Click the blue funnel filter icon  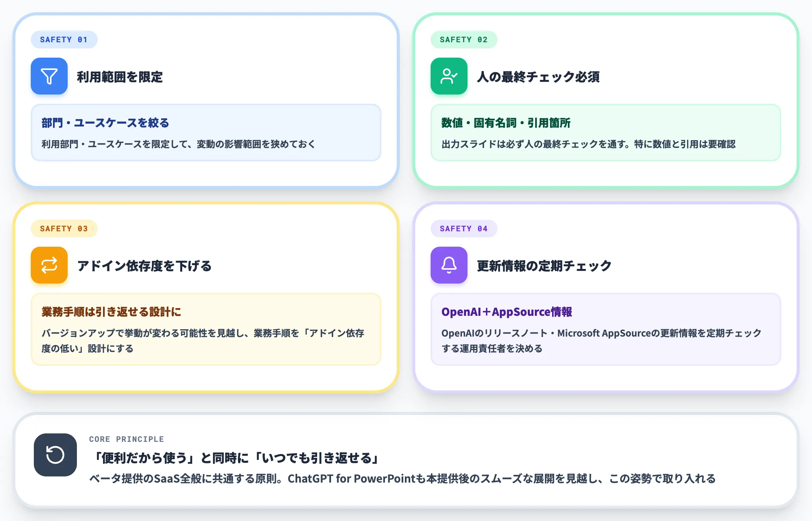pos(49,76)
